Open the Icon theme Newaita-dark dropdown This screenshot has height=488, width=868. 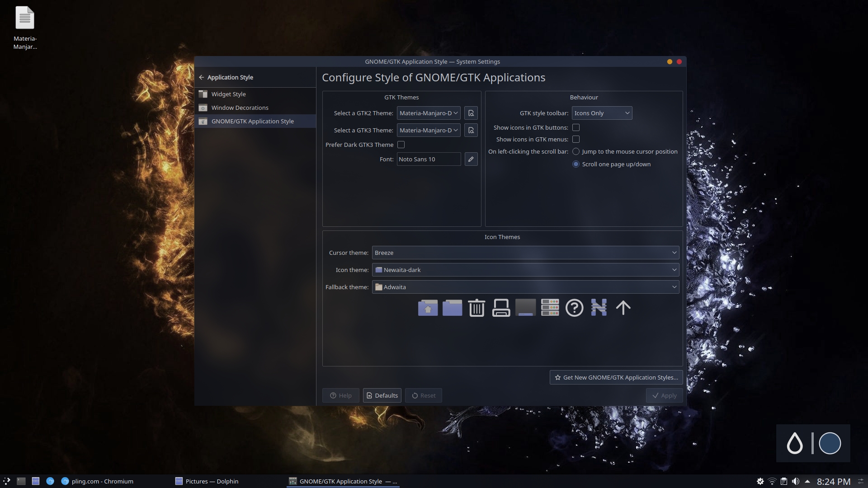525,270
